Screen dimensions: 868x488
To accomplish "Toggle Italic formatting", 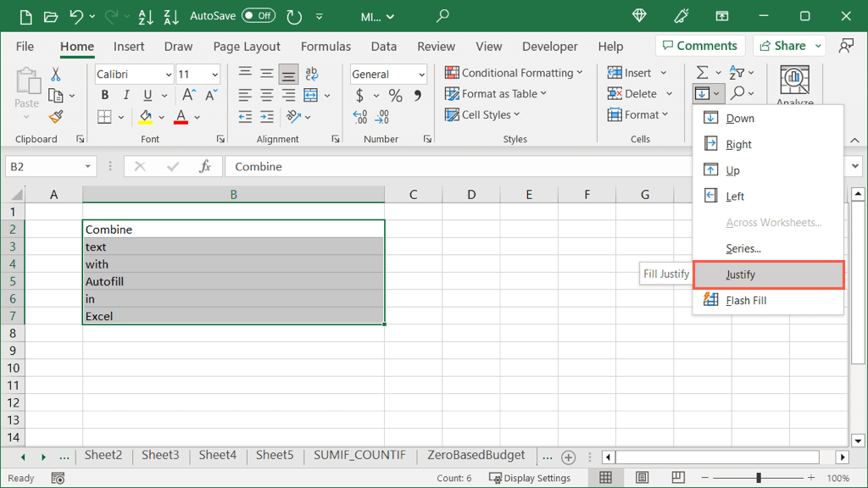I will point(126,96).
